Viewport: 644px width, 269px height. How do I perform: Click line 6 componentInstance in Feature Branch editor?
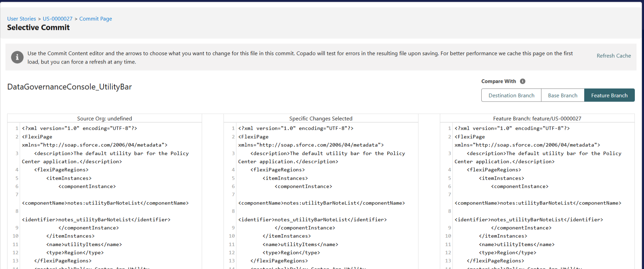click(x=520, y=186)
